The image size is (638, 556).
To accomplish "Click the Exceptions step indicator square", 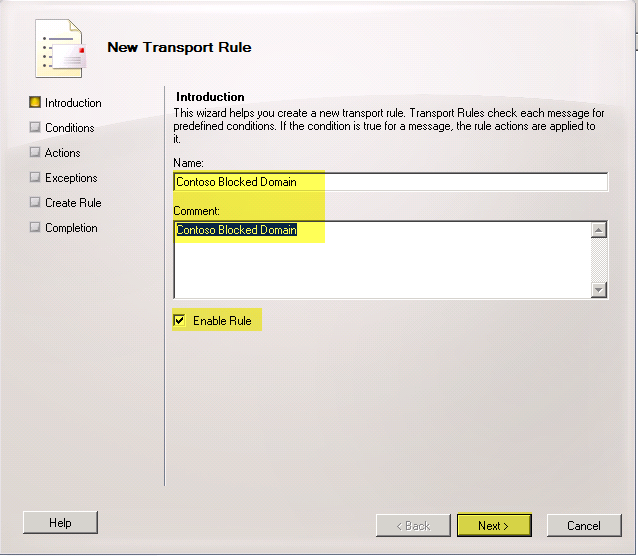I will coord(35,177).
